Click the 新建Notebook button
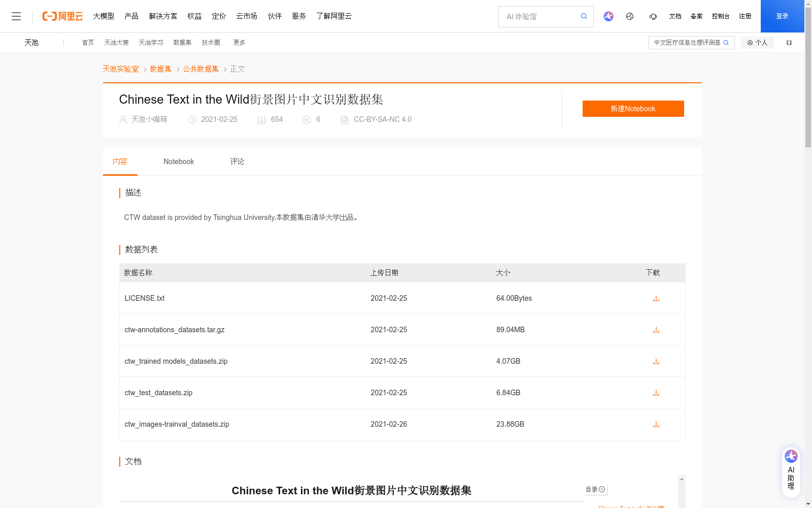Image resolution: width=812 pixels, height=508 pixels. point(633,108)
